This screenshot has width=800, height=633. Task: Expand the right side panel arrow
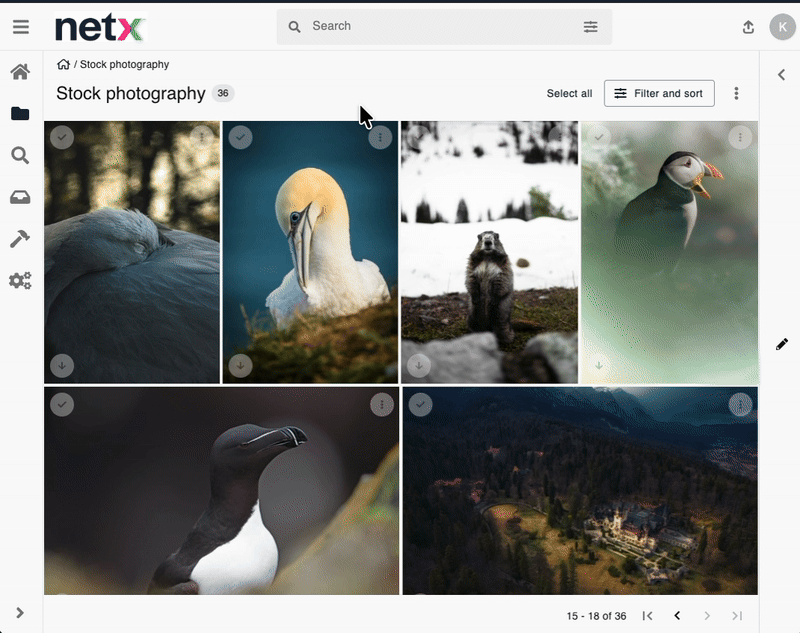(781, 74)
